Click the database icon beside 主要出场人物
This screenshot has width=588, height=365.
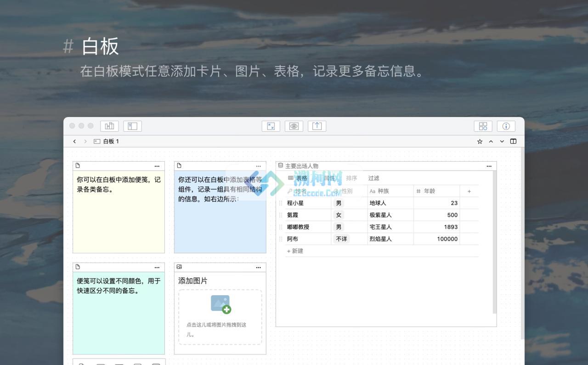pyautogui.click(x=281, y=166)
